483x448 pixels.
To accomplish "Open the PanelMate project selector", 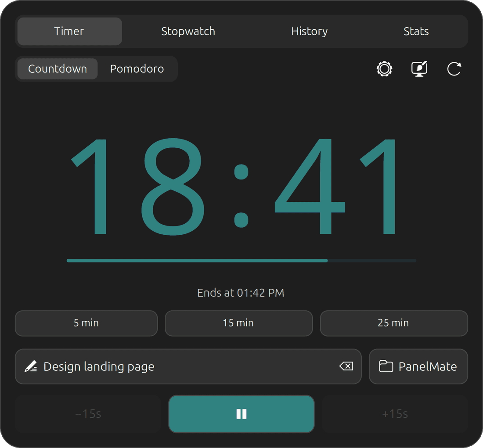I will pyautogui.click(x=418, y=366).
